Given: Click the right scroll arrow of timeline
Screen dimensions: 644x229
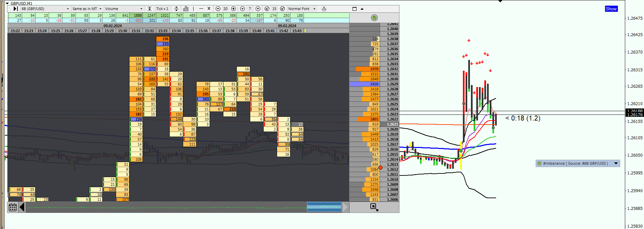Looking at the screenshot, I should (x=345, y=207).
